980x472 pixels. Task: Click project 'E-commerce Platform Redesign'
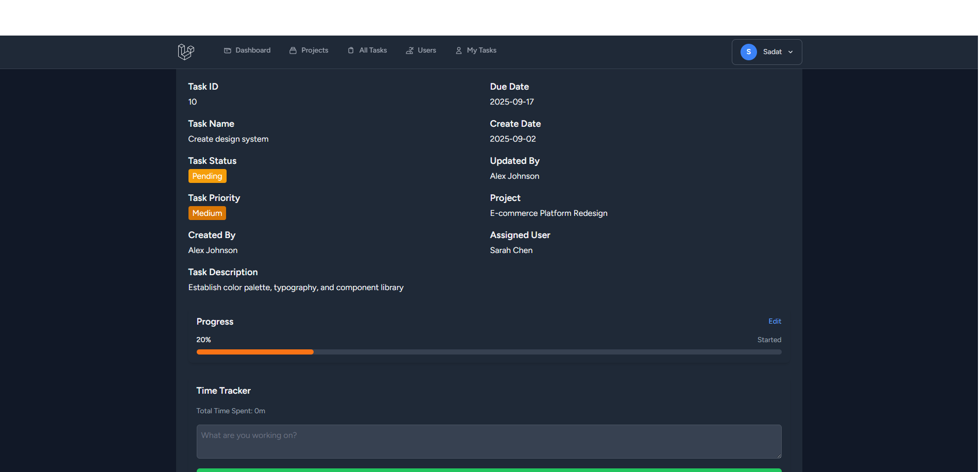point(549,213)
